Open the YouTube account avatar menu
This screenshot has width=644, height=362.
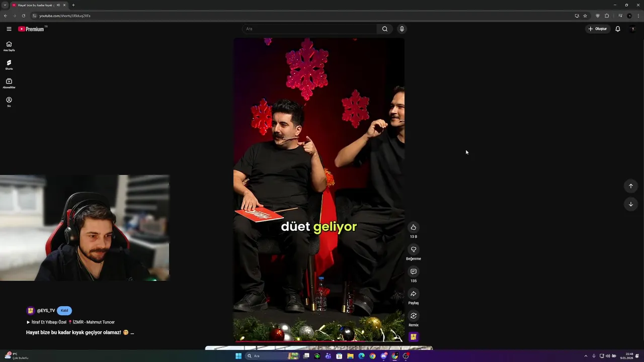coord(632,29)
